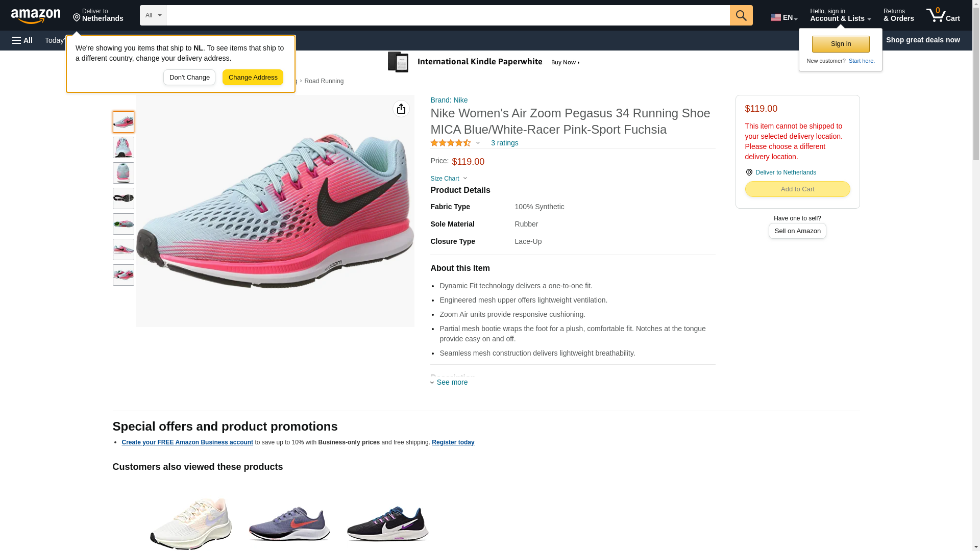Click the Amazon logo

(36, 16)
